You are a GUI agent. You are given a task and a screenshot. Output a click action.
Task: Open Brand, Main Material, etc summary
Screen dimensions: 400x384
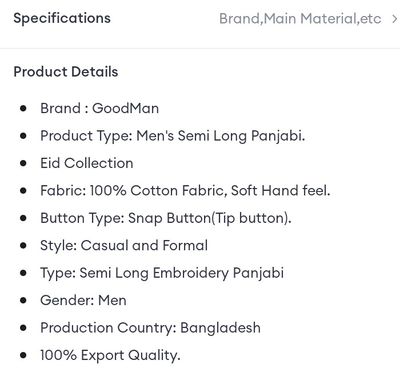coord(300,19)
